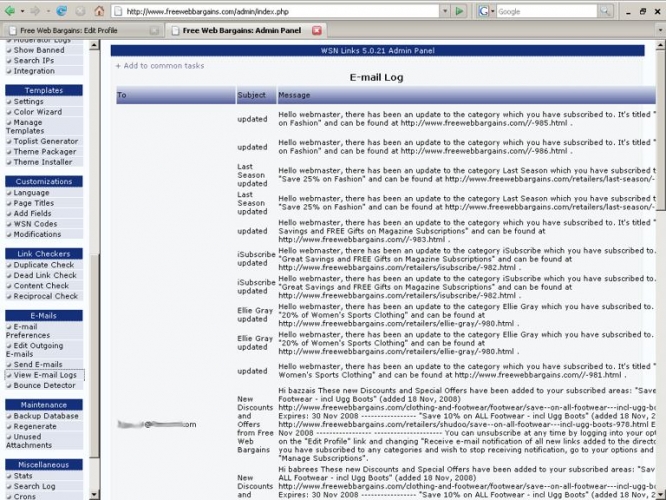
Task: Click the Bounce Detector sidebar link
Action: [x=44, y=385]
